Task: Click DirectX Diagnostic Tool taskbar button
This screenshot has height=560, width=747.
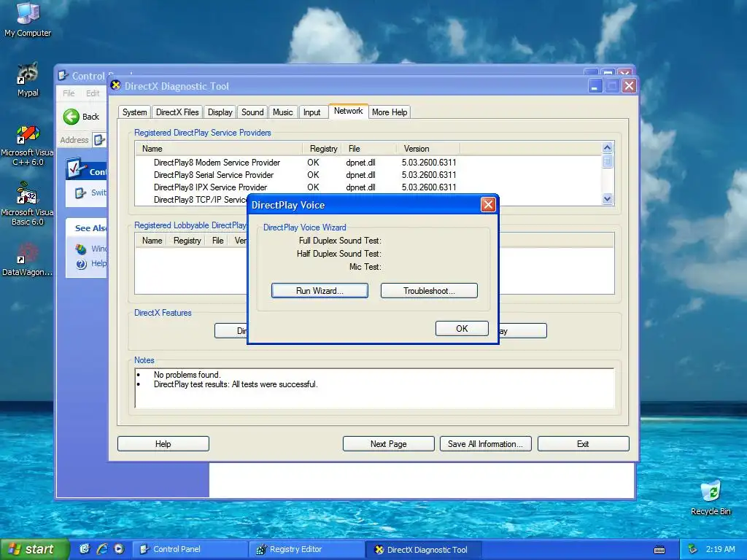Action: 424,550
